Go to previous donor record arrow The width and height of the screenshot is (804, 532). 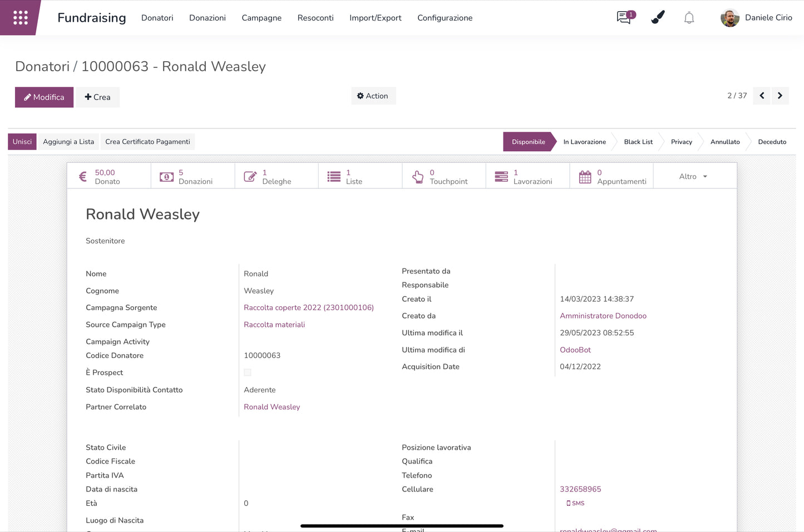point(762,96)
